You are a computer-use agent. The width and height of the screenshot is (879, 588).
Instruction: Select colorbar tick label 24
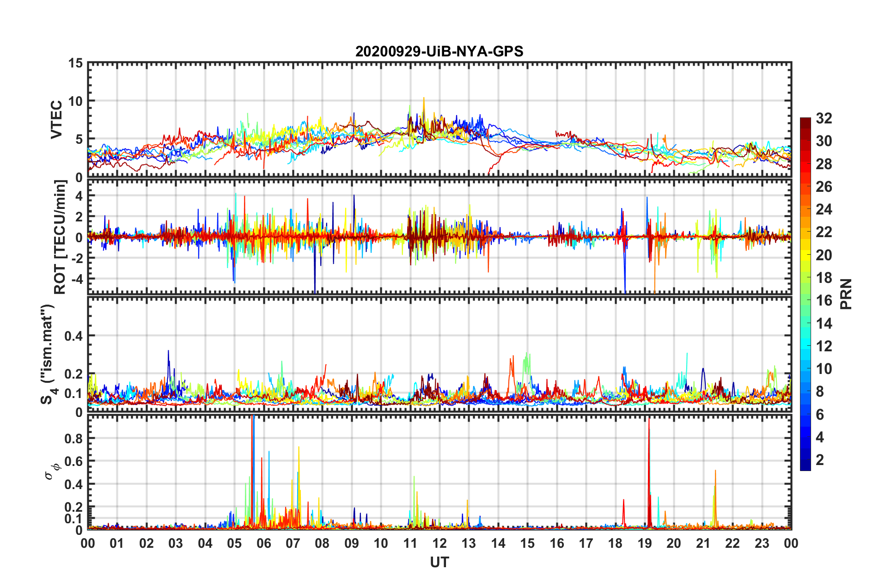tap(824, 209)
